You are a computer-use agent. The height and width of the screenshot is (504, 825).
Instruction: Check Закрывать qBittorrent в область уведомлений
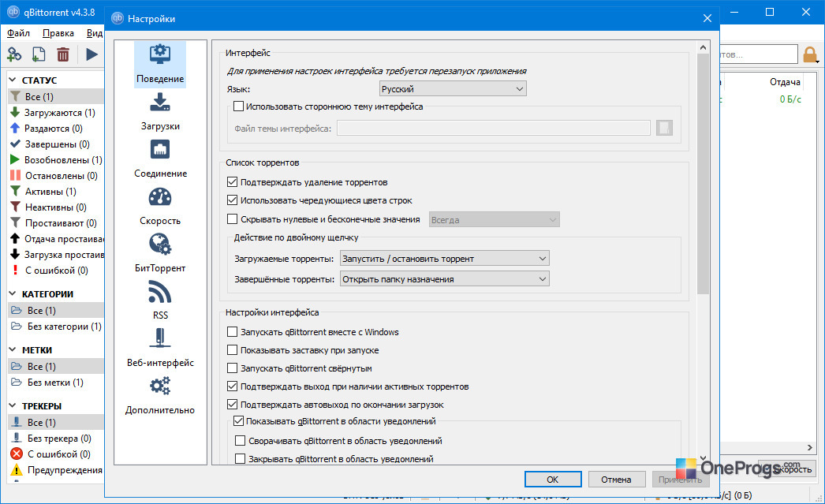pyautogui.click(x=240, y=459)
